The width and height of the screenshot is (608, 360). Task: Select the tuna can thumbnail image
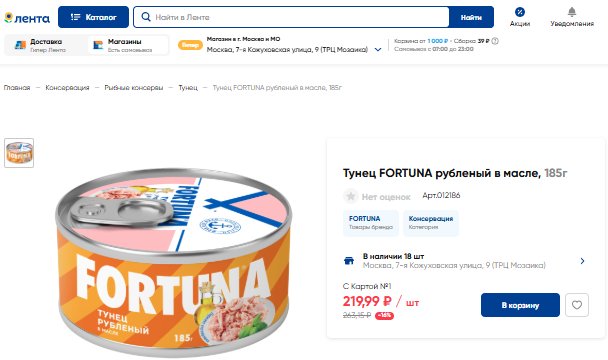[x=19, y=153]
